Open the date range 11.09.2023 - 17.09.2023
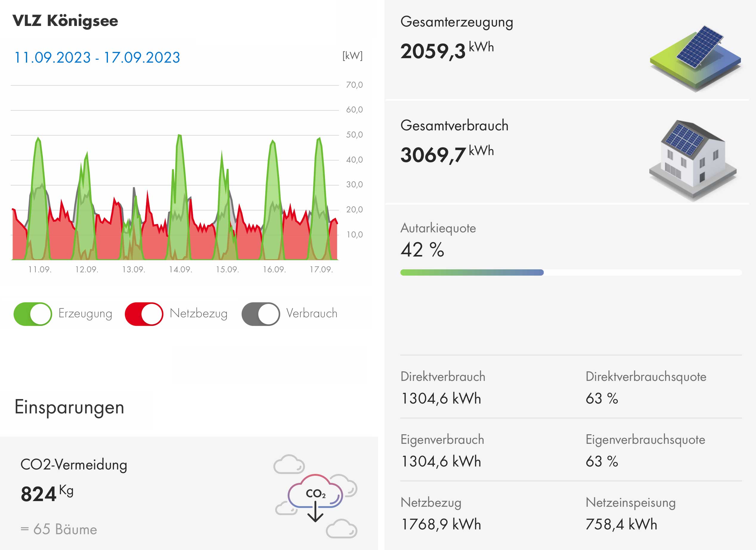Image resolution: width=756 pixels, height=550 pixels. 97,58
